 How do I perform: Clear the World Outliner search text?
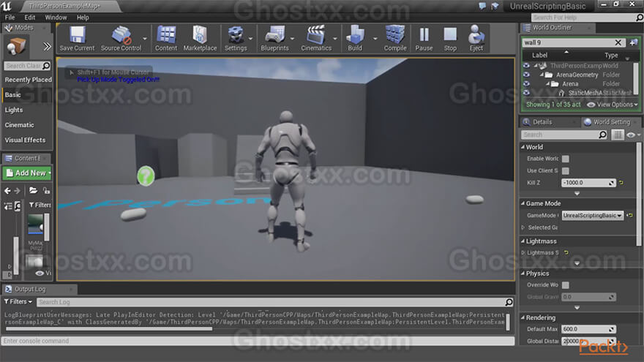point(618,42)
